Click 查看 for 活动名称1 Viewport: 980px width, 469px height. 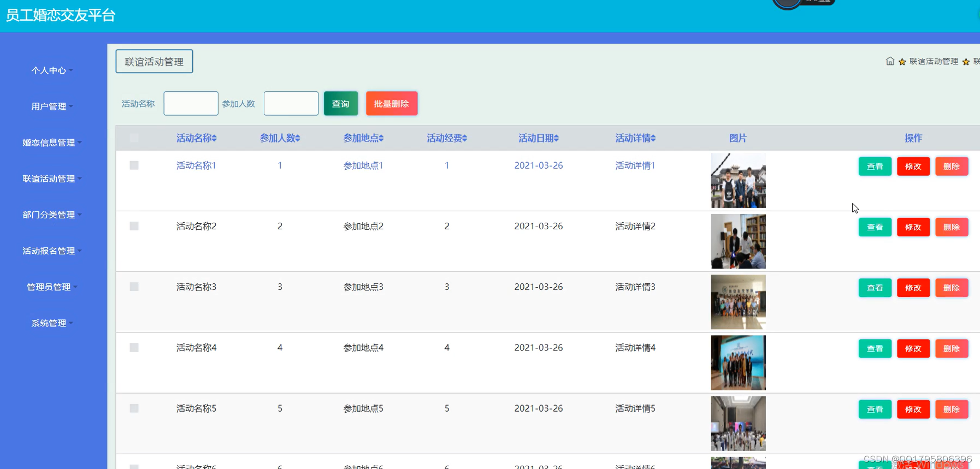point(875,167)
